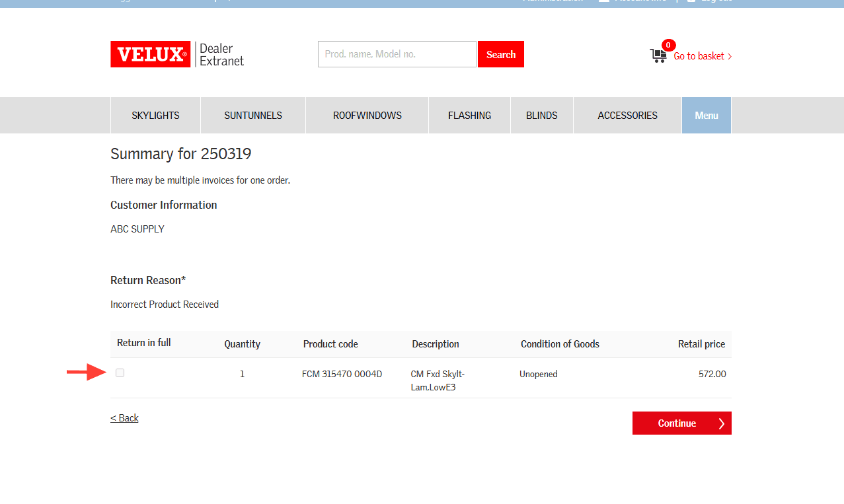
Task: Click the Incorrect Product Received text
Action: click(165, 305)
